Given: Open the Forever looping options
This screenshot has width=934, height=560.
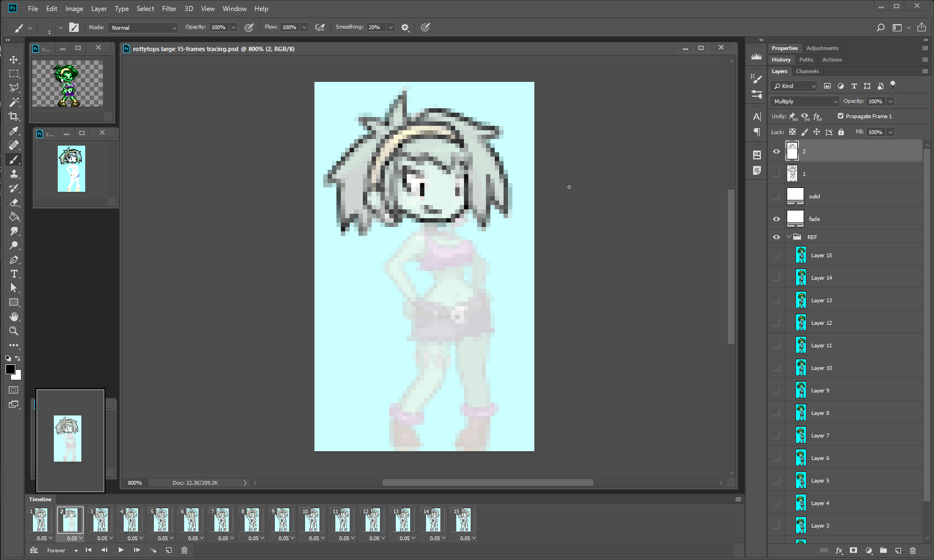Looking at the screenshot, I should click(x=62, y=550).
